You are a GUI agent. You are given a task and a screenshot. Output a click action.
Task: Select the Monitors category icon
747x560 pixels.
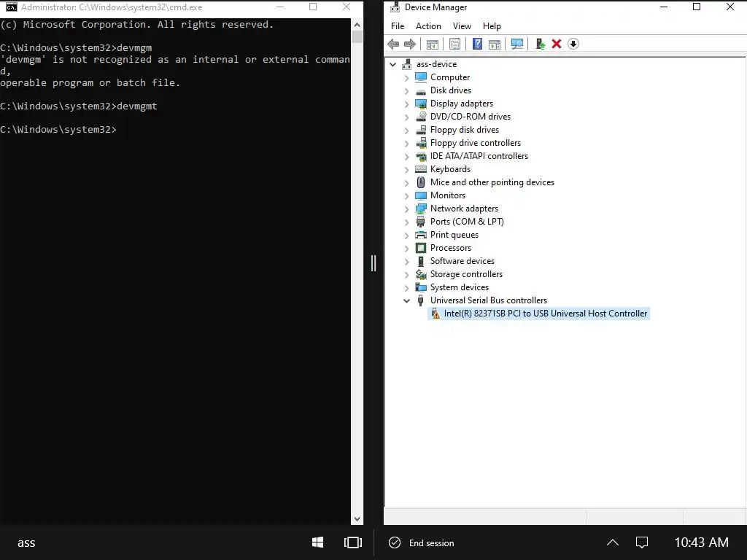(x=421, y=195)
